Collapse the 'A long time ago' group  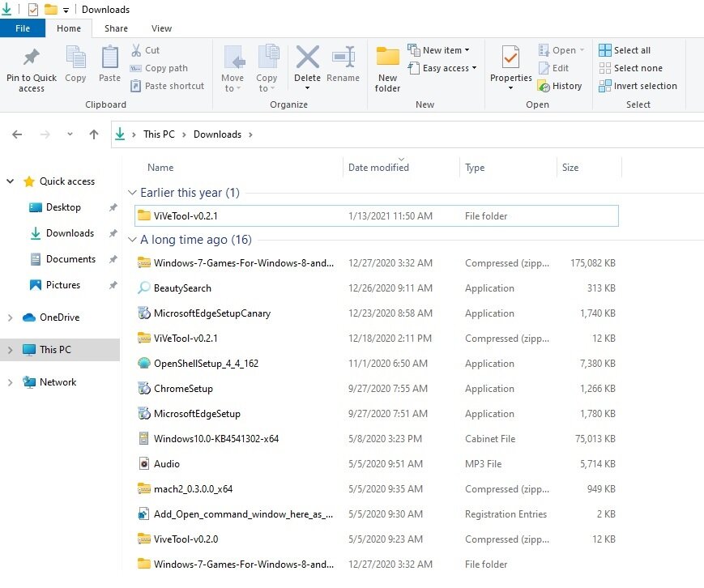point(132,240)
